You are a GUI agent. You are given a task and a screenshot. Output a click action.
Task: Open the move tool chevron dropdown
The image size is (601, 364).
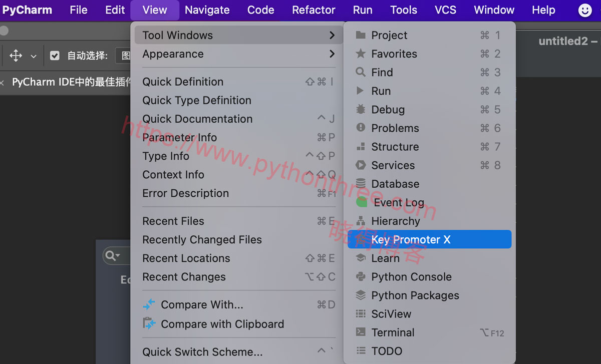[33, 56]
